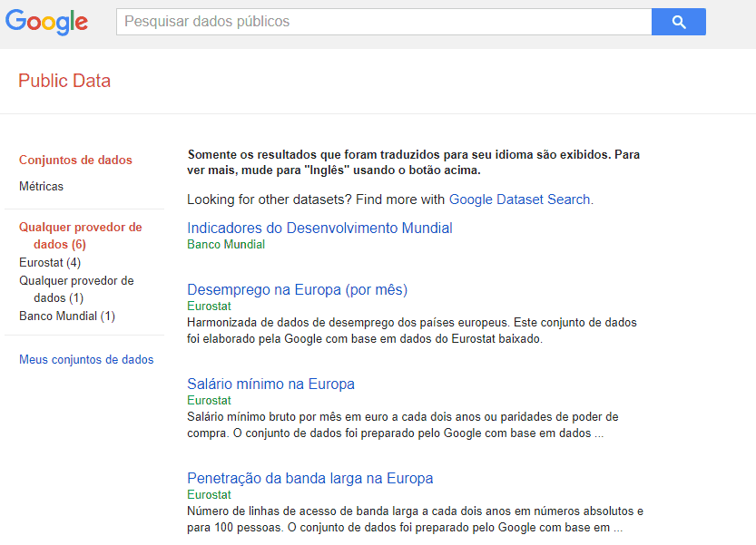
Task: Click the 'Número de linhas de acesso' description
Action: (x=415, y=520)
